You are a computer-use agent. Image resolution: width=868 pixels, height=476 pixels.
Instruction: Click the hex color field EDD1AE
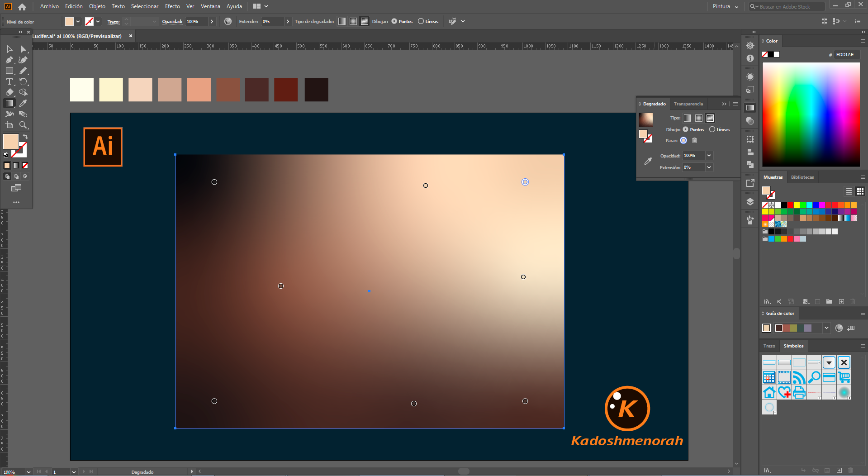click(847, 54)
